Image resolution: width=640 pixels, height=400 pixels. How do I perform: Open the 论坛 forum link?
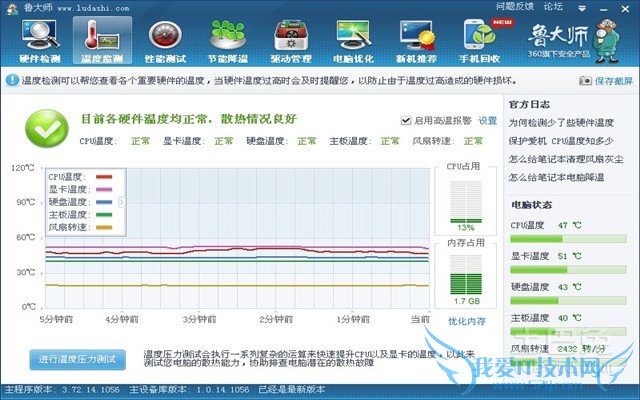click(553, 6)
